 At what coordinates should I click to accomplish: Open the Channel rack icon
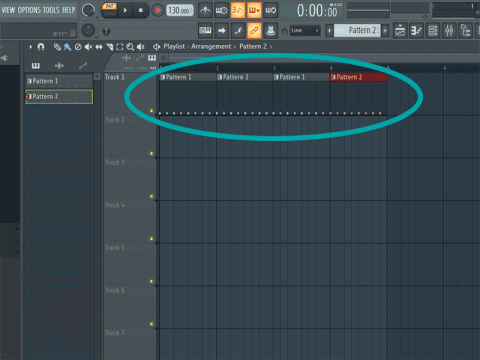coord(433,31)
